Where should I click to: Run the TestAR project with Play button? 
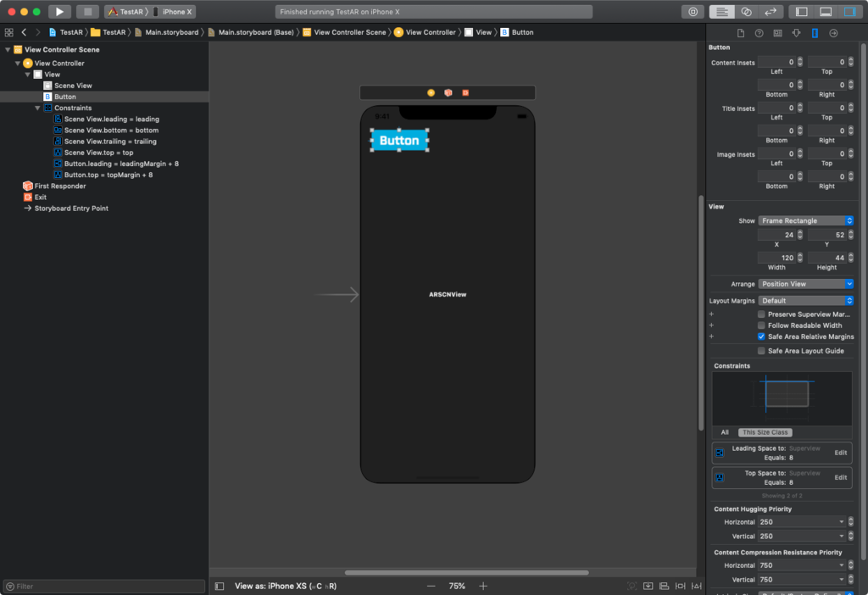click(x=59, y=12)
